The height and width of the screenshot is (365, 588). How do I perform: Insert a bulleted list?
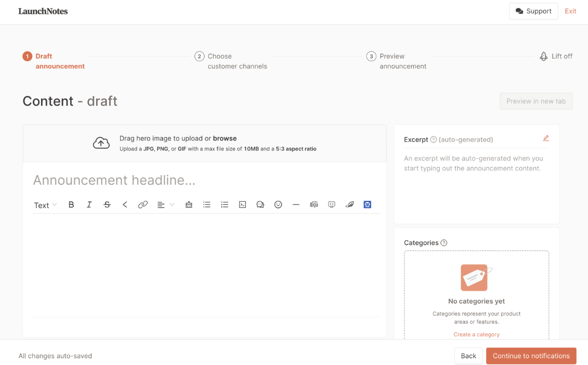pos(207,205)
